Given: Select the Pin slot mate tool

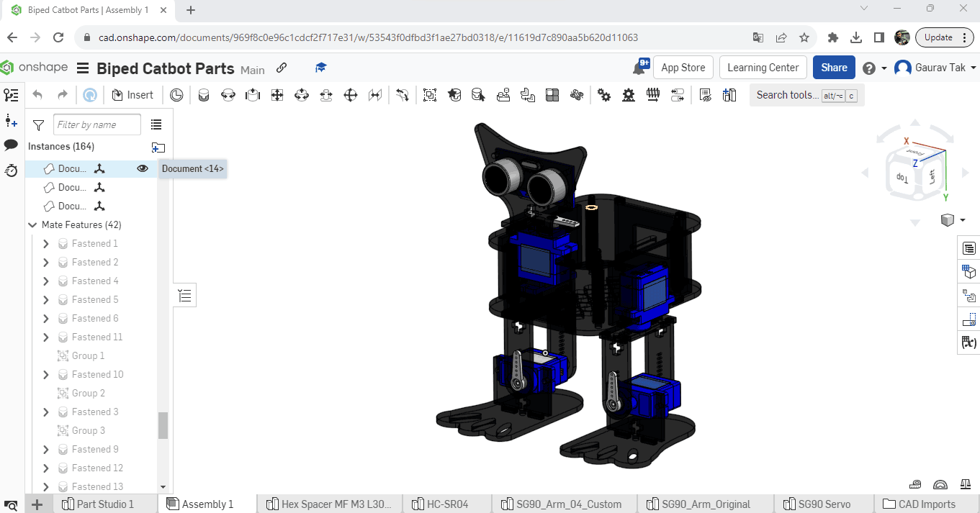Looking at the screenshot, I should coord(326,95).
